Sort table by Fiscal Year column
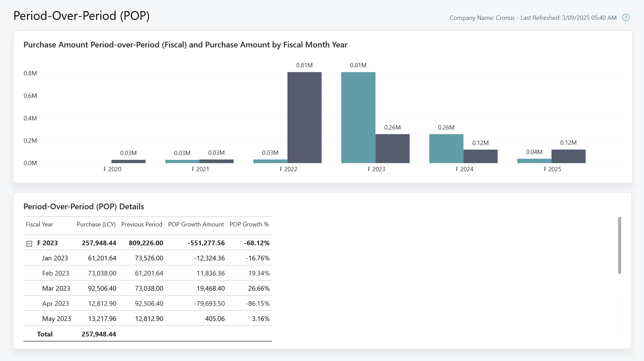 (39, 224)
